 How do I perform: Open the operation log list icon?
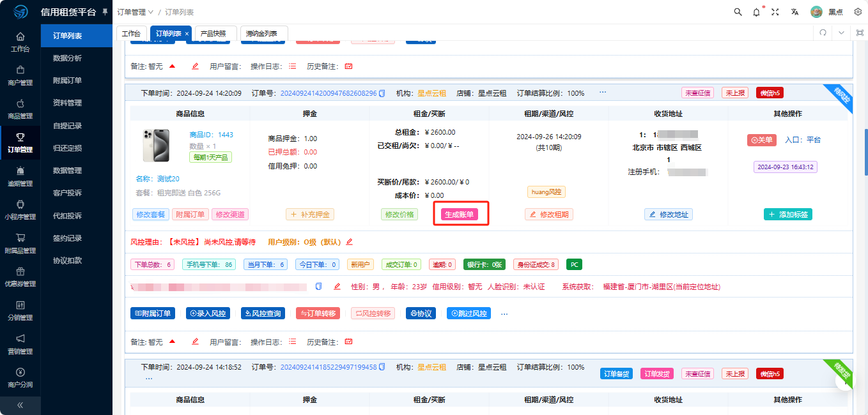click(x=293, y=342)
